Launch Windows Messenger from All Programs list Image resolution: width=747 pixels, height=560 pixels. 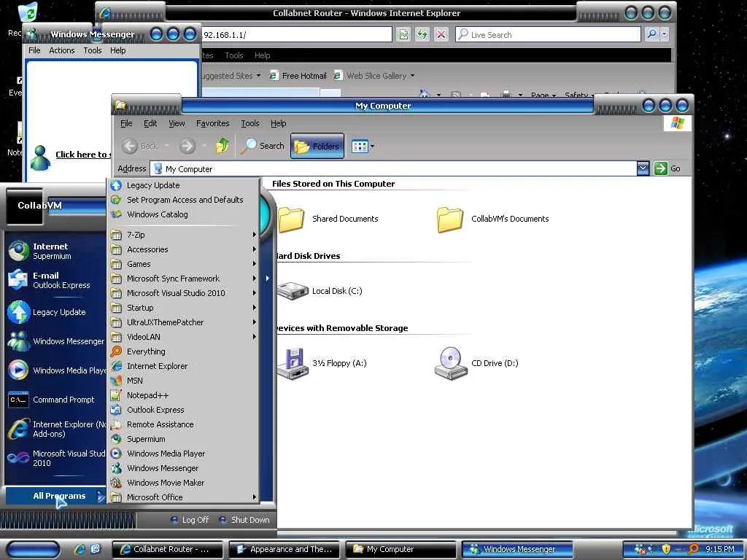pos(184,469)
